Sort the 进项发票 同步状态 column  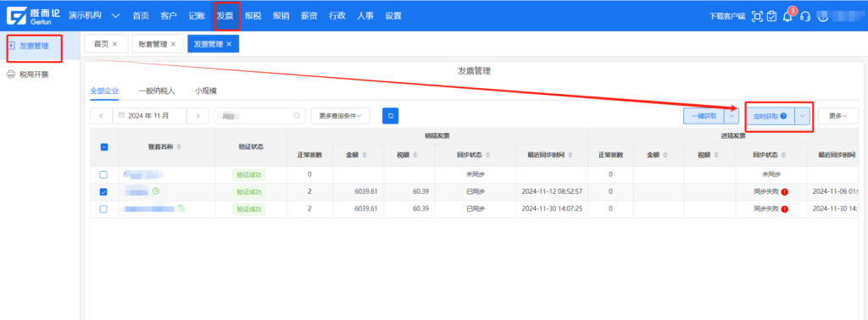click(x=784, y=155)
